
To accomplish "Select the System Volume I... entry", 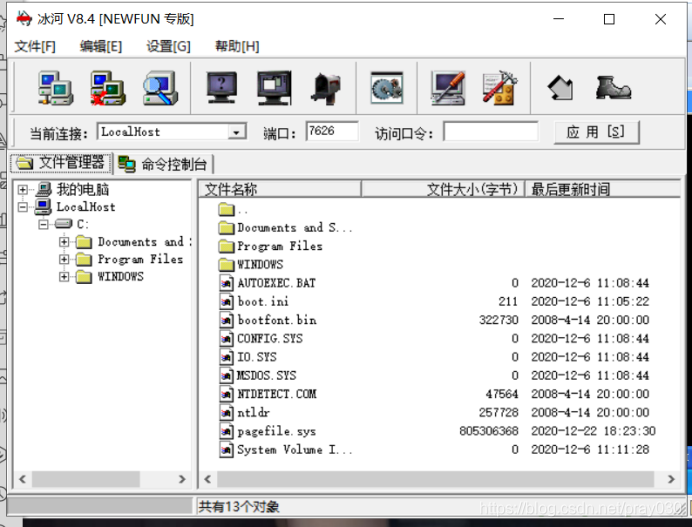I will click(x=294, y=450).
